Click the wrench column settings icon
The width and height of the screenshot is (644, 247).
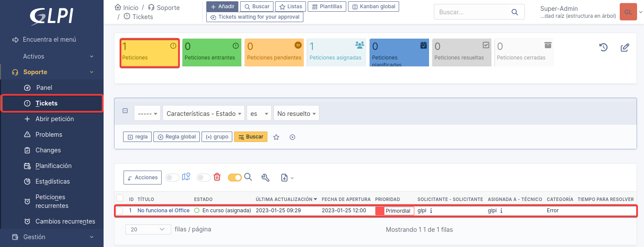(x=266, y=177)
